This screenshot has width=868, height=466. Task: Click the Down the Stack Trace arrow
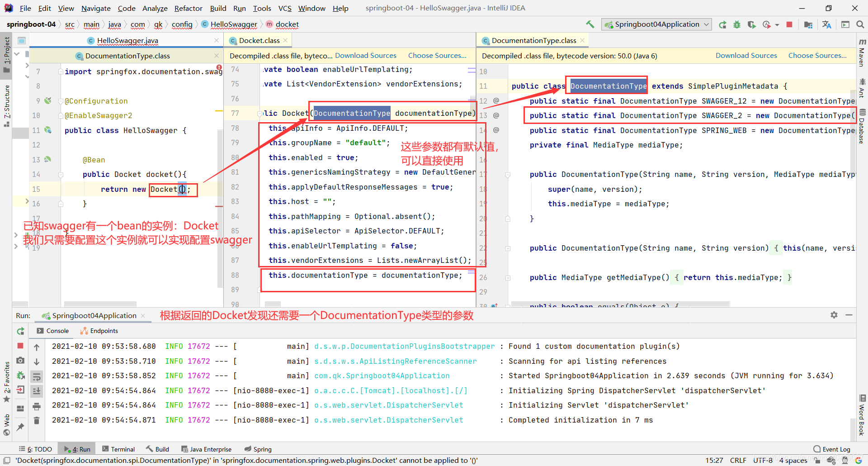(37, 362)
